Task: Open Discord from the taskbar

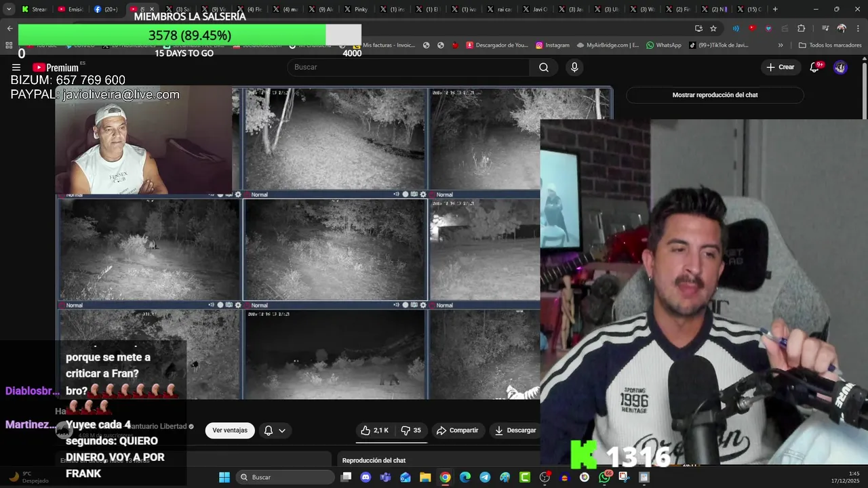Action: [x=366, y=477]
